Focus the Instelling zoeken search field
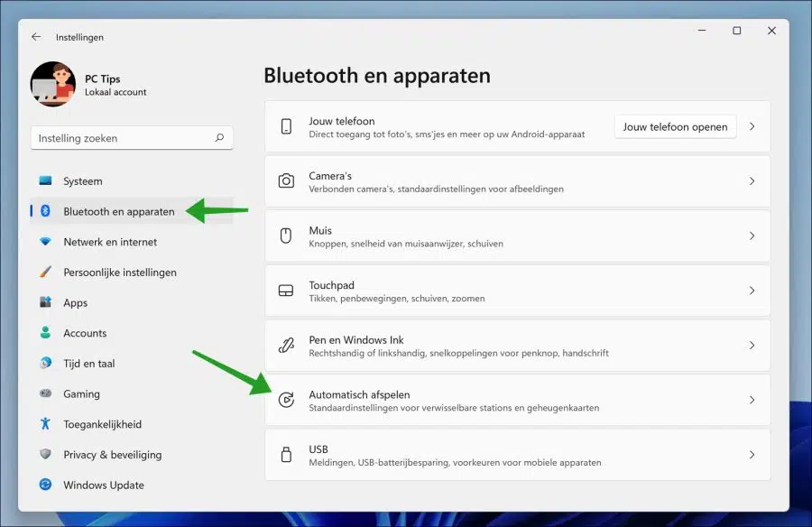Viewport: 812px width, 527px height. [132, 138]
